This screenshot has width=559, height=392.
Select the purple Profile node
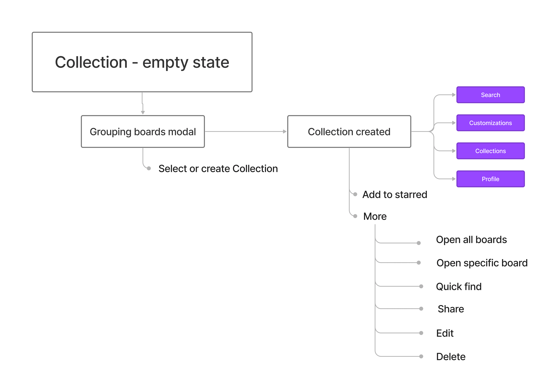pos(490,179)
